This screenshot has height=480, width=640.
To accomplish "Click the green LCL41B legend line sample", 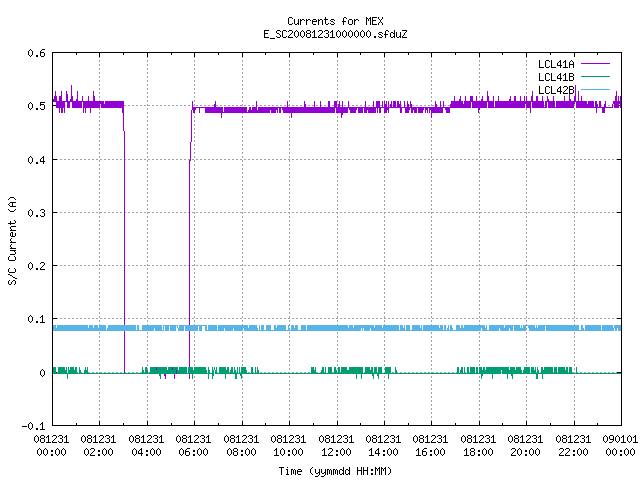I will coord(595,76).
